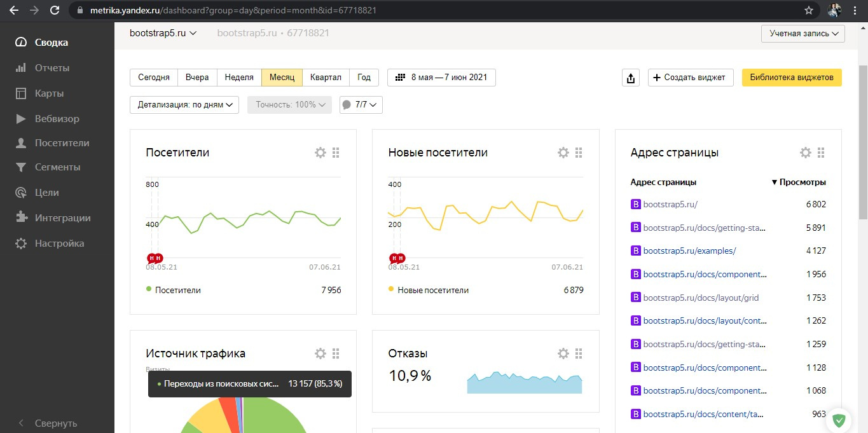Open the bootstrap5.ru/docs/layout/grid link
This screenshot has height=433, width=868.
coord(701,298)
